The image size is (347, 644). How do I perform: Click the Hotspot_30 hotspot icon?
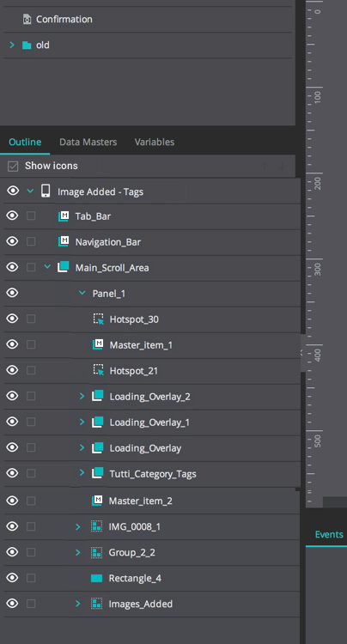tap(98, 319)
